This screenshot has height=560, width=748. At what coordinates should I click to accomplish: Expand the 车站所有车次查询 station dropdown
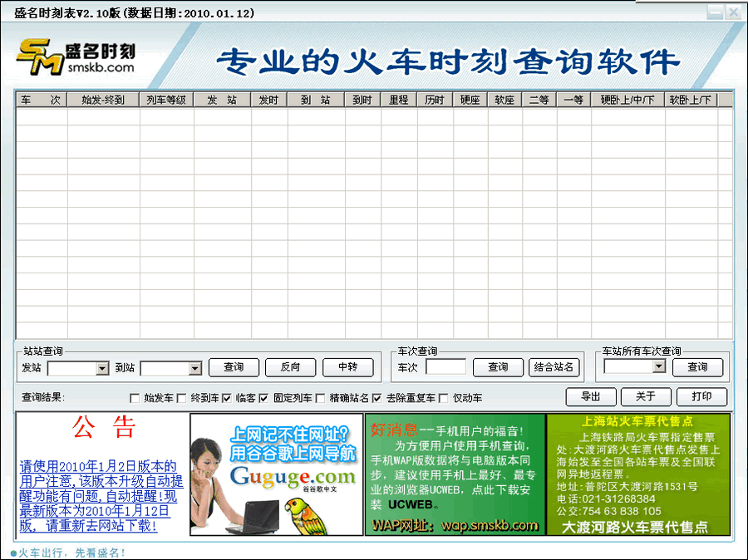(x=659, y=367)
